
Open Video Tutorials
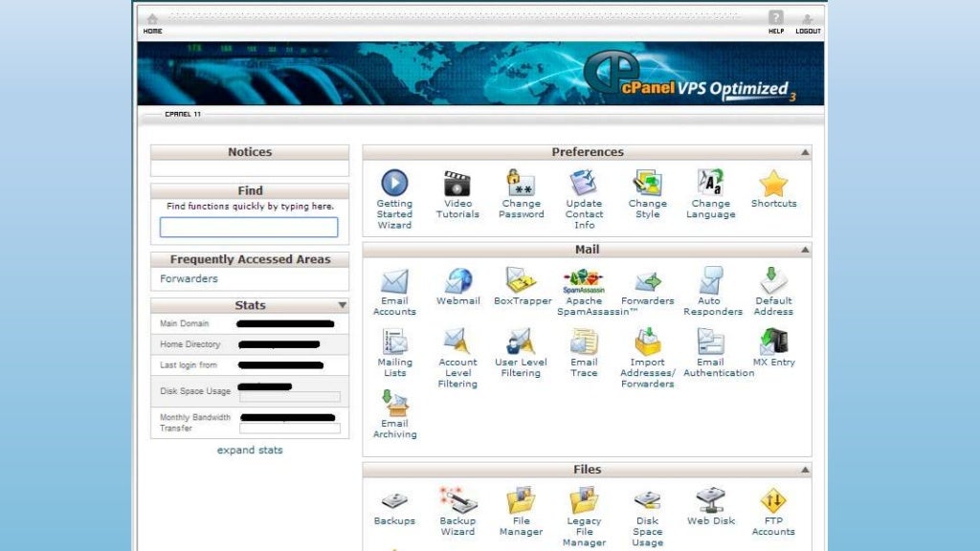457,193
